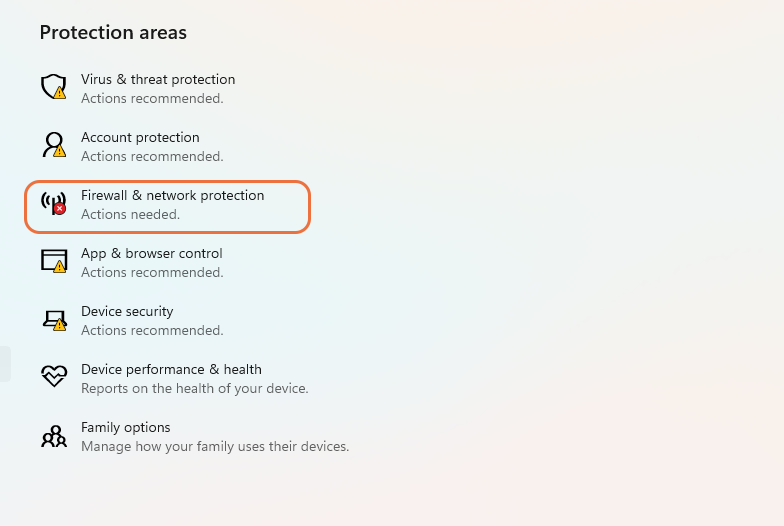This screenshot has height=526, width=784.
Task: Click "Actions recommended." under Virus & threat protection
Action: click(152, 99)
